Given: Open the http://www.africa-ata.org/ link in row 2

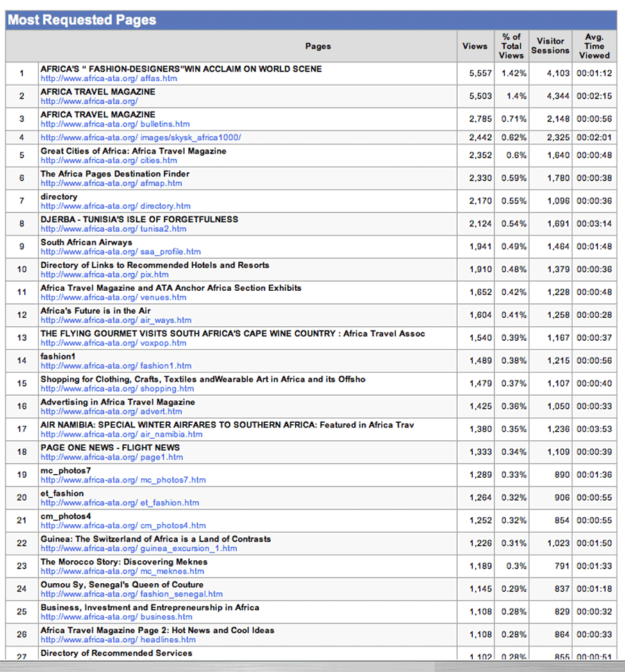Looking at the screenshot, I should click(x=89, y=101).
